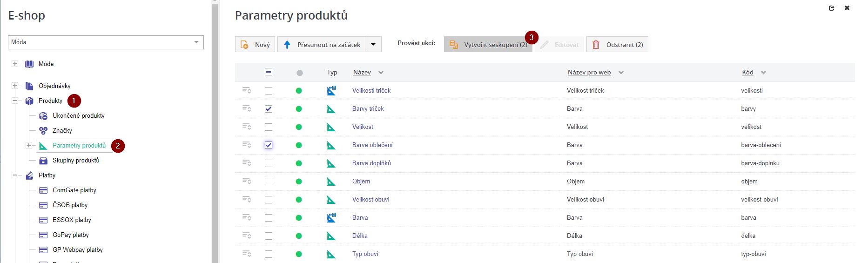Viewport: 868px width, 263px height.
Task: Click the green status dot for Objem
Action: click(299, 182)
